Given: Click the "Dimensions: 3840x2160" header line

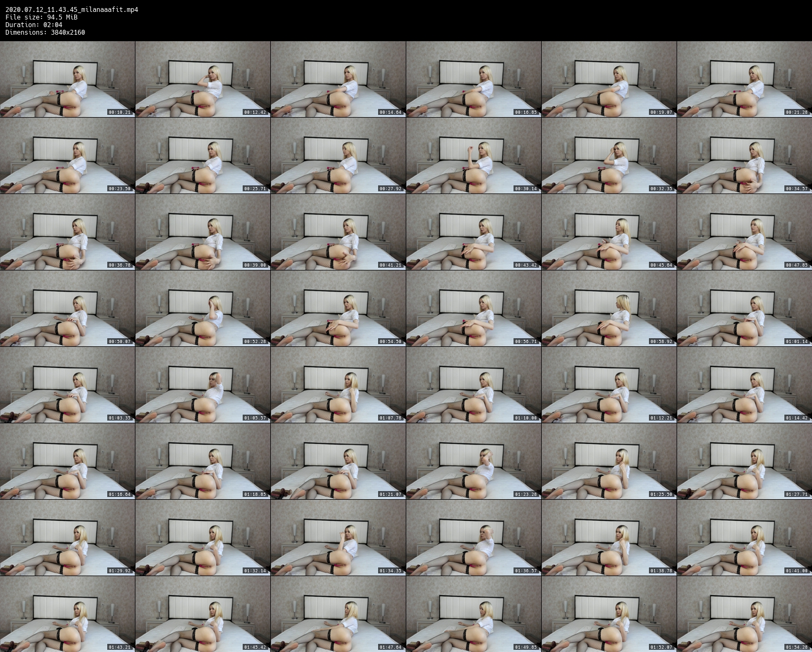Looking at the screenshot, I should click(x=45, y=33).
